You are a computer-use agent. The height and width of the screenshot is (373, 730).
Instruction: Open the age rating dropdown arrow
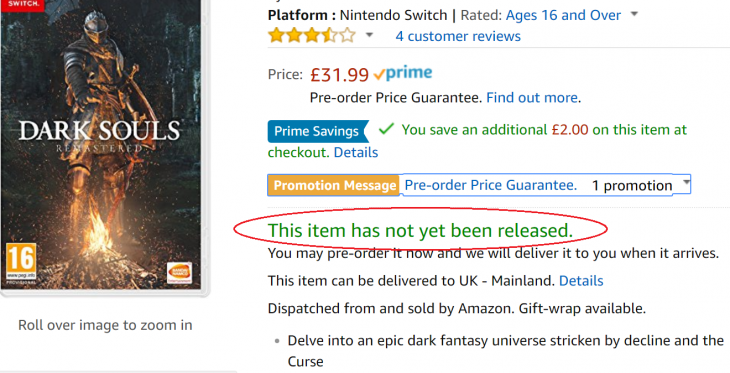click(634, 14)
